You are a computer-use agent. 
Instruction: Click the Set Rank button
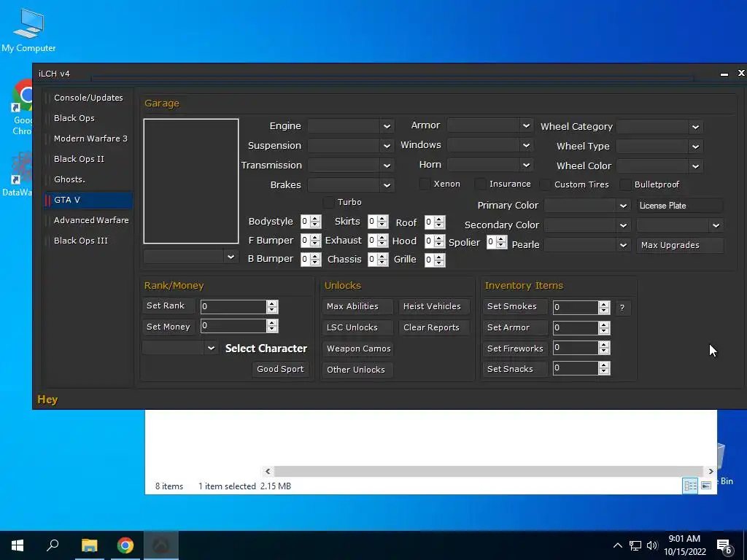point(169,306)
